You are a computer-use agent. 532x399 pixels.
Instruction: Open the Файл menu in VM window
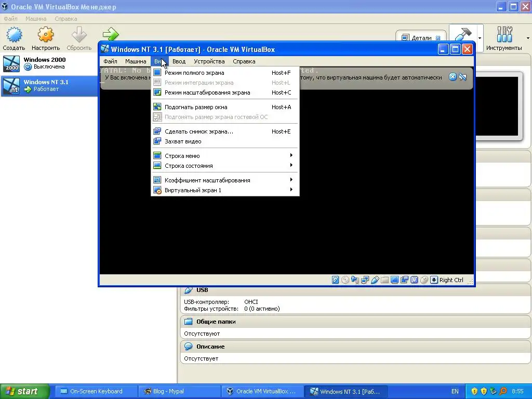pos(110,61)
